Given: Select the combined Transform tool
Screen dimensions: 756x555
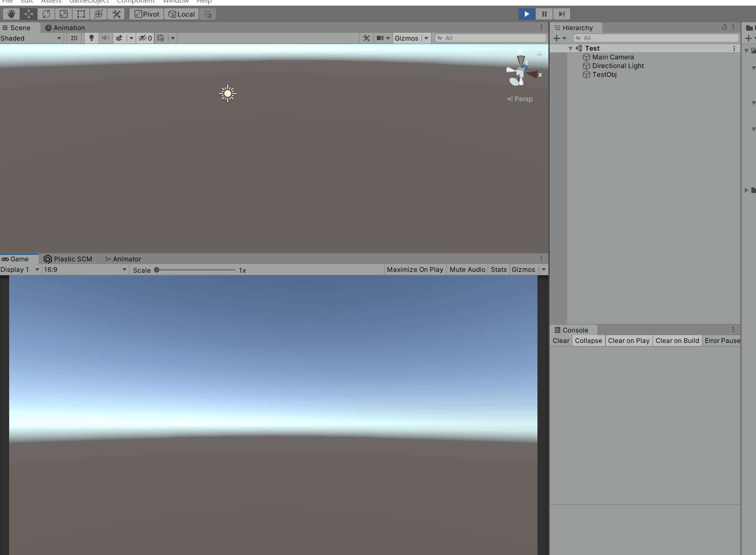Looking at the screenshot, I should [99, 14].
